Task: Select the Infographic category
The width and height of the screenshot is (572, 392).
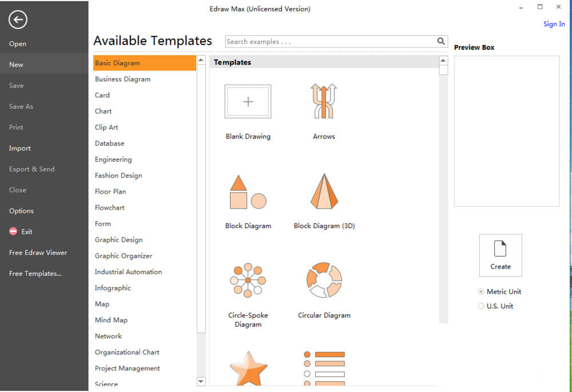Action: coord(145,288)
